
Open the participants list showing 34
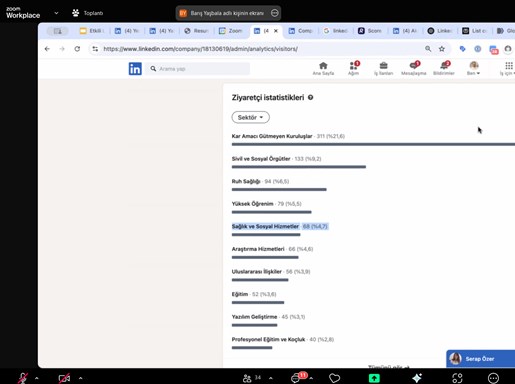click(252, 378)
